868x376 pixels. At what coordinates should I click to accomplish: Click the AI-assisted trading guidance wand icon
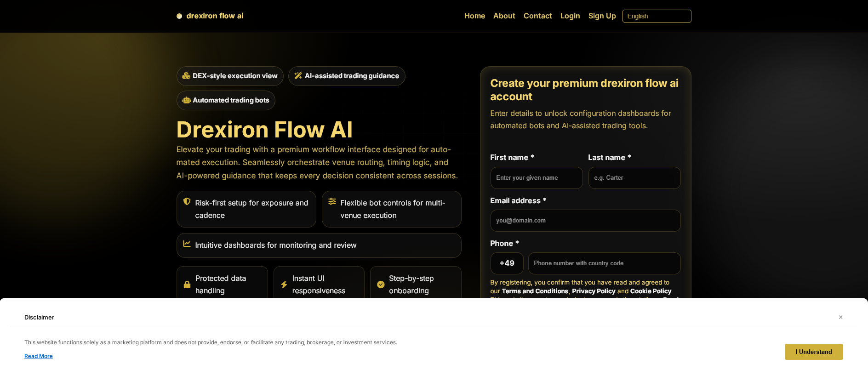[x=298, y=76]
